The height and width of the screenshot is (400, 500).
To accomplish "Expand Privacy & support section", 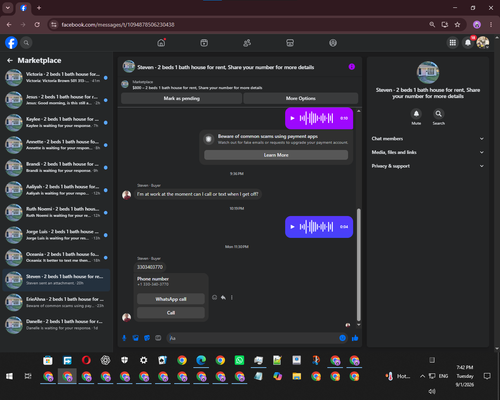I will (x=428, y=166).
